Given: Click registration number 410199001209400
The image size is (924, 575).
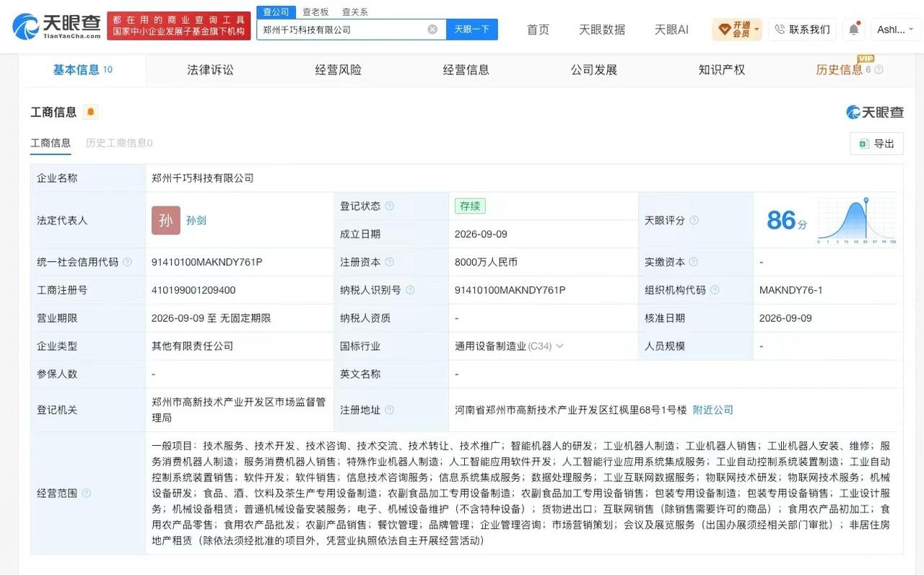Looking at the screenshot, I should pyautogui.click(x=193, y=290).
